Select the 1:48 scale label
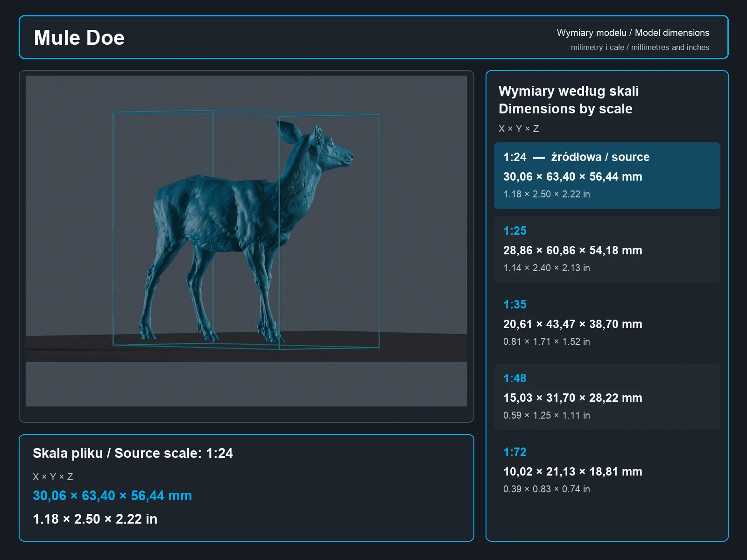The height and width of the screenshot is (560, 747). 514,378
